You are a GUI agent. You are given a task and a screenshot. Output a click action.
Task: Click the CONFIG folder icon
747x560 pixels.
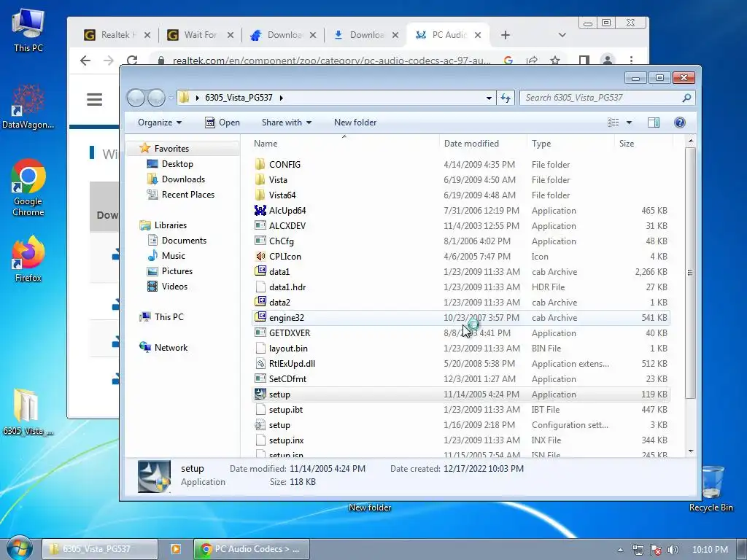click(x=260, y=164)
